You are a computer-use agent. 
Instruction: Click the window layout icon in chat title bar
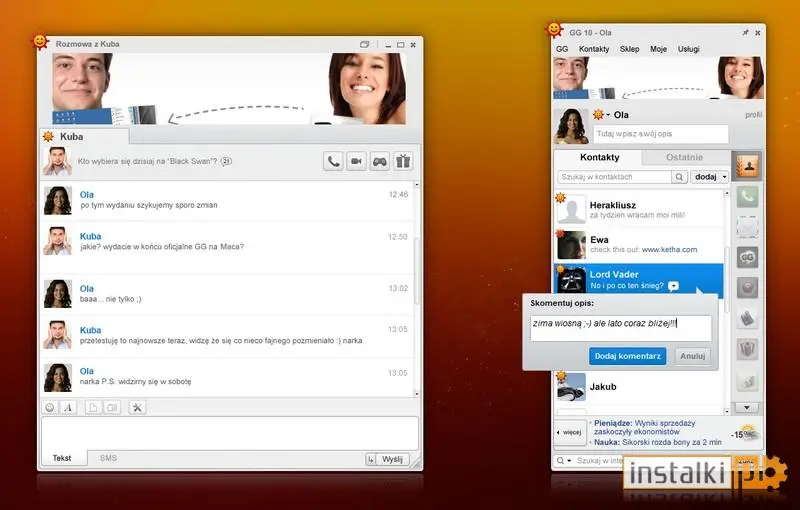point(364,45)
